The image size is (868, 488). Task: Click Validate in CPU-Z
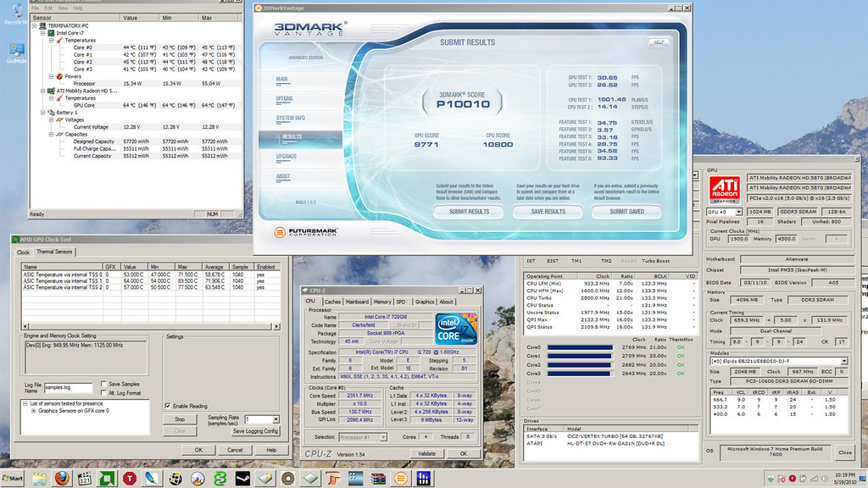[x=426, y=453]
